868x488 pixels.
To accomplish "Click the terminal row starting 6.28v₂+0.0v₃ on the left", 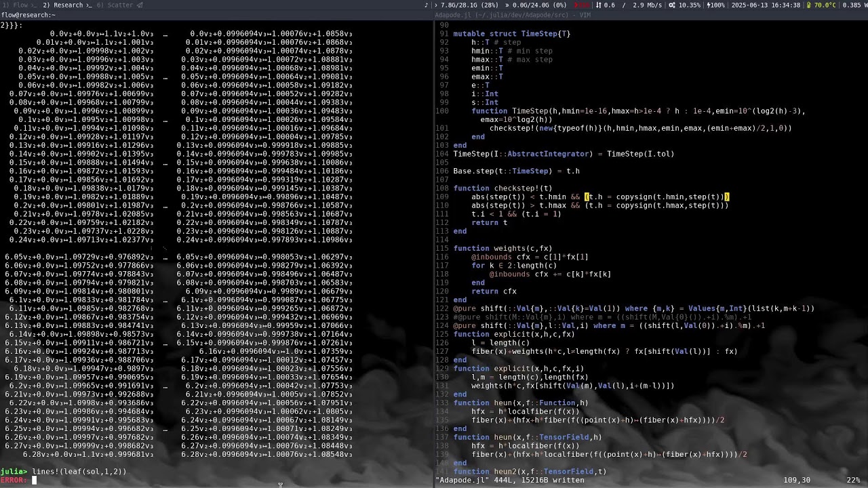I will pos(88,454).
